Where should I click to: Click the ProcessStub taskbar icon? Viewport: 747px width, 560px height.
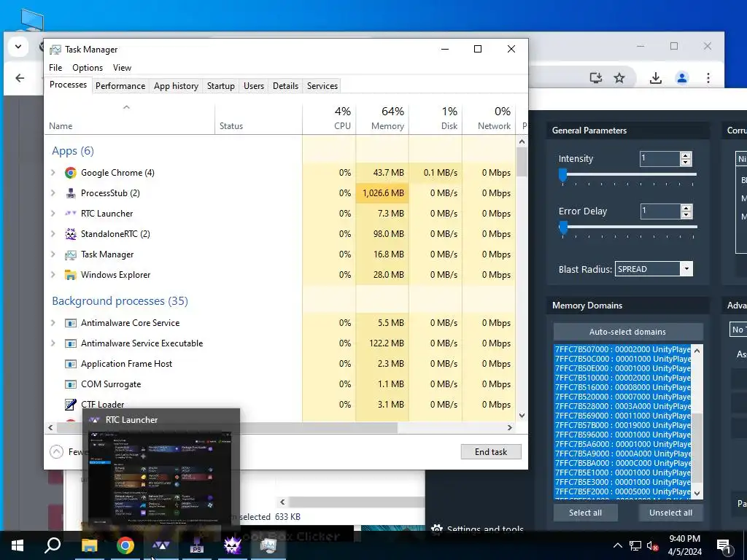pos(197,545)
